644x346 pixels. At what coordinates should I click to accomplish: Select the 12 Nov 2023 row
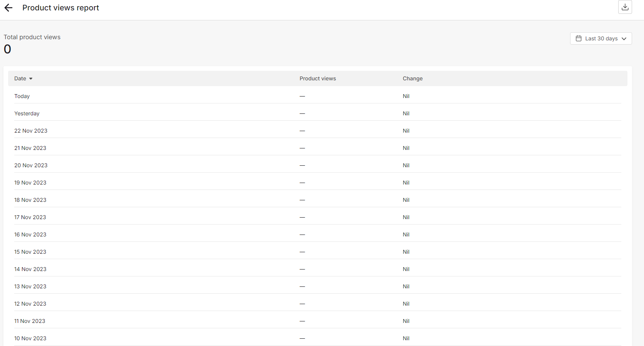coord(318,304)
